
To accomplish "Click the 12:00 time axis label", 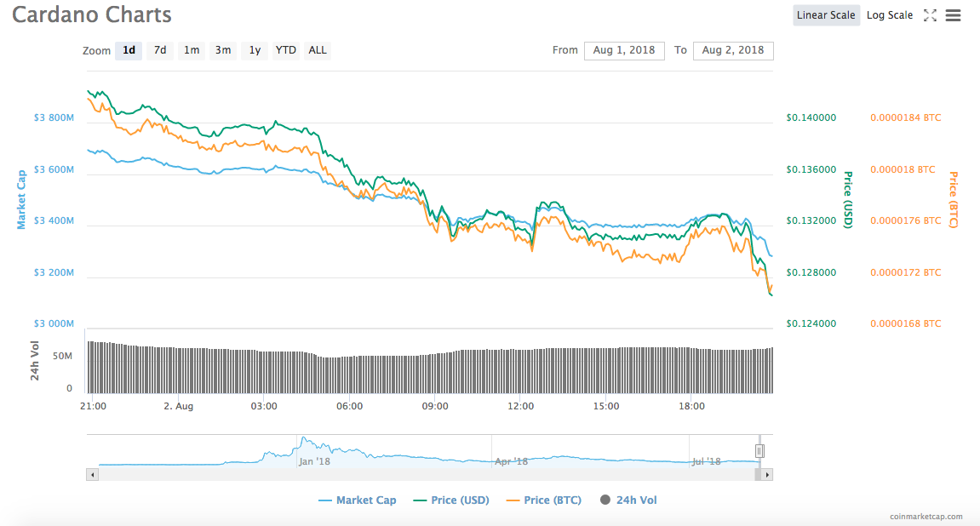I will click(520, 406).
